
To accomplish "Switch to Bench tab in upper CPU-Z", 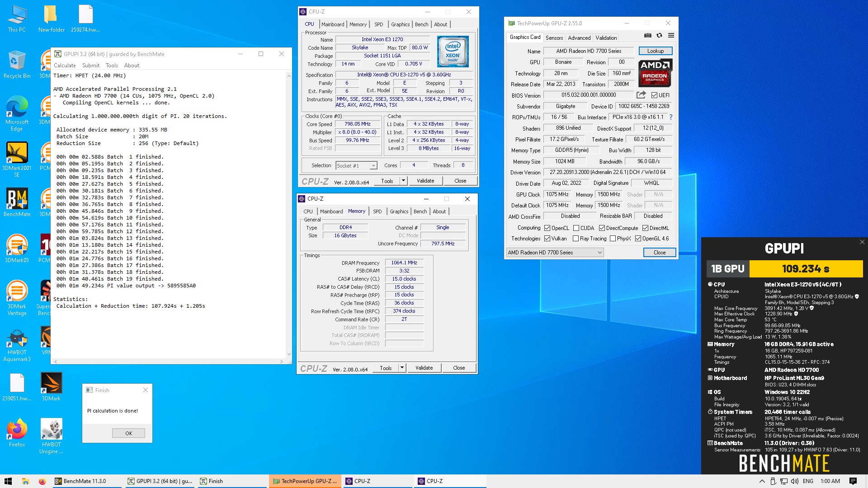I will (421, 24).
